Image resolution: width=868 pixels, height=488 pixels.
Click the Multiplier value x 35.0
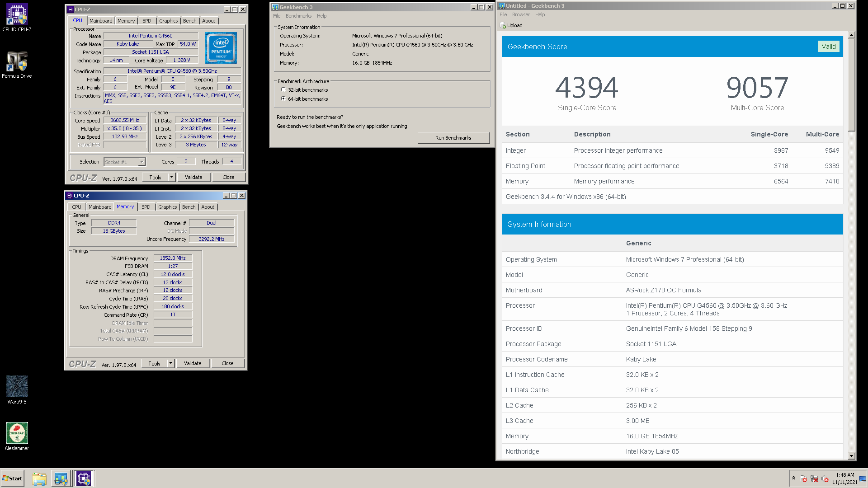125,128
